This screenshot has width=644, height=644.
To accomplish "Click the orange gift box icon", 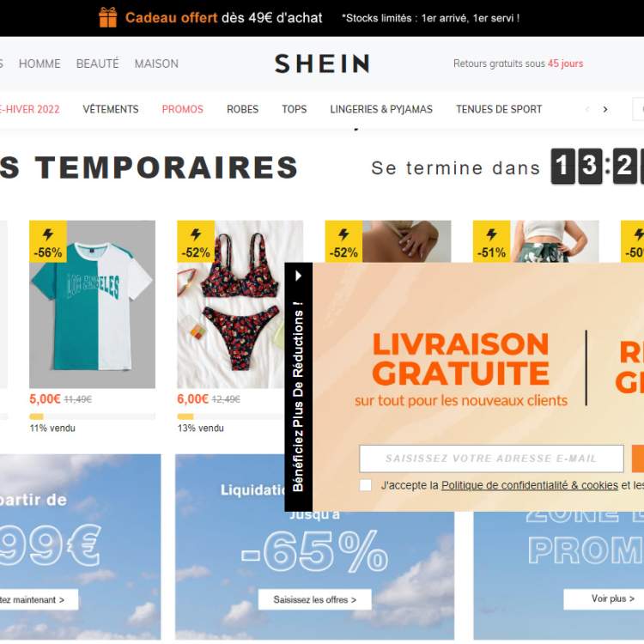I will click(x=108, y=18).
